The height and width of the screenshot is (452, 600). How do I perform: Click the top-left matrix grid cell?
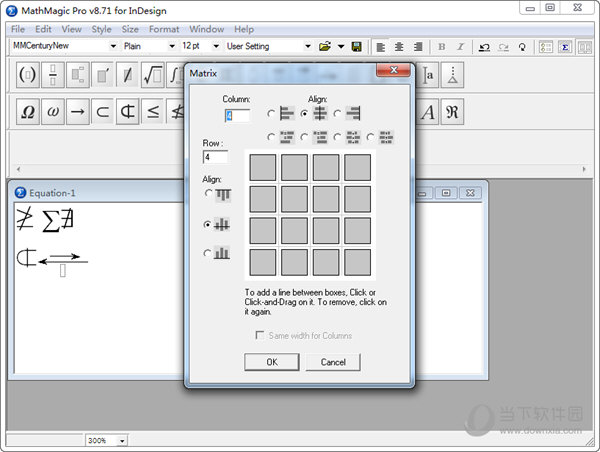tap(262, 167)
